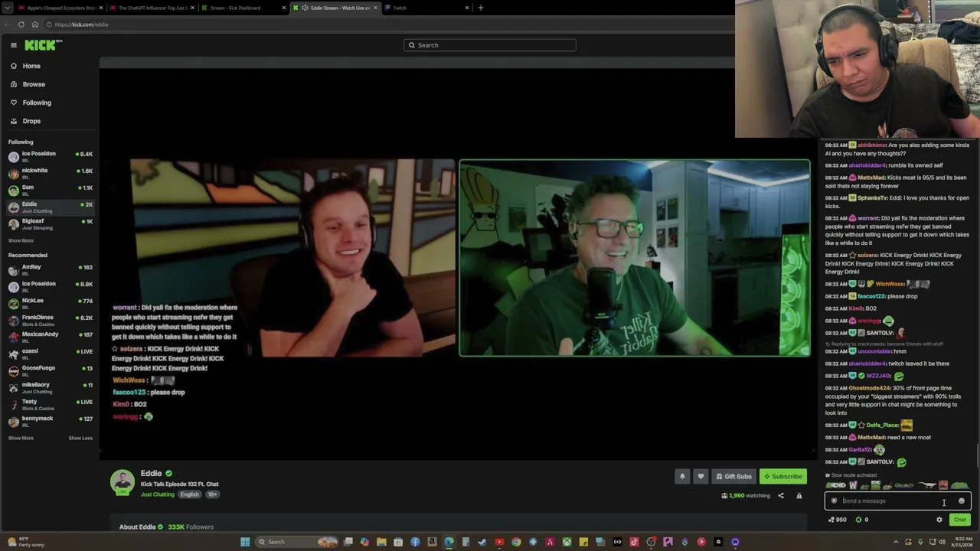Click the green Kicks balance icon
The height and width of the screenshot is (551, 980).
[x=858, y=520]
